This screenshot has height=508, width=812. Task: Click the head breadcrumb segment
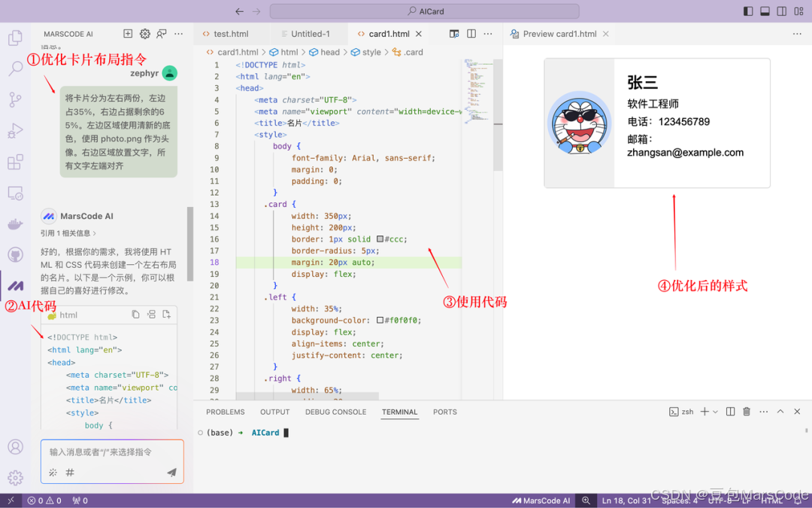325,52
